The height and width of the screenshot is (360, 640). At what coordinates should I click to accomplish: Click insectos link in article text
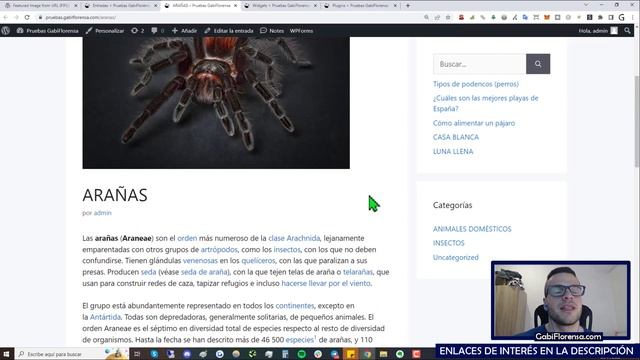click(287, 249)
